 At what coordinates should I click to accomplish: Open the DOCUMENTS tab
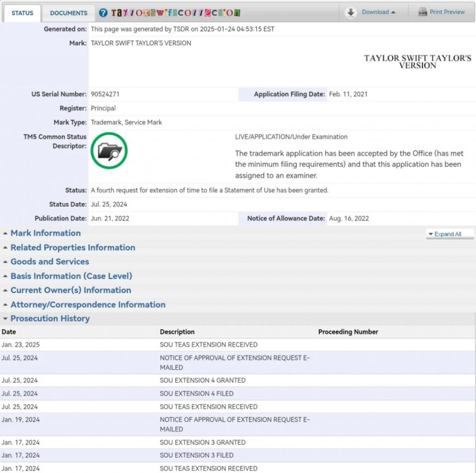[x=69, y=13]
